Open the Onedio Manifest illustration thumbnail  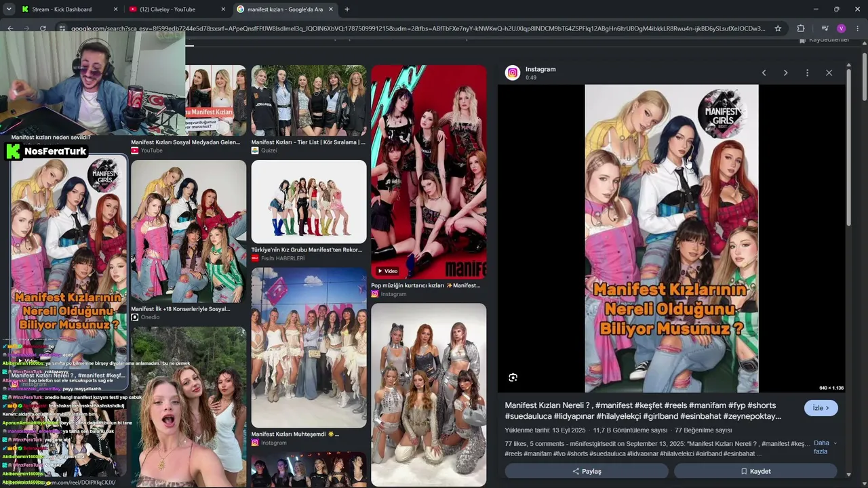189,231
